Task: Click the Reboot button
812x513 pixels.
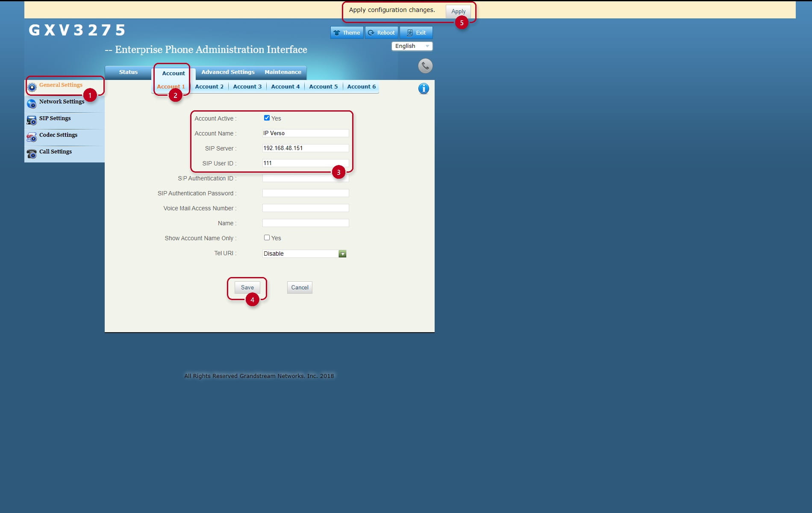Action: [381, 32]
